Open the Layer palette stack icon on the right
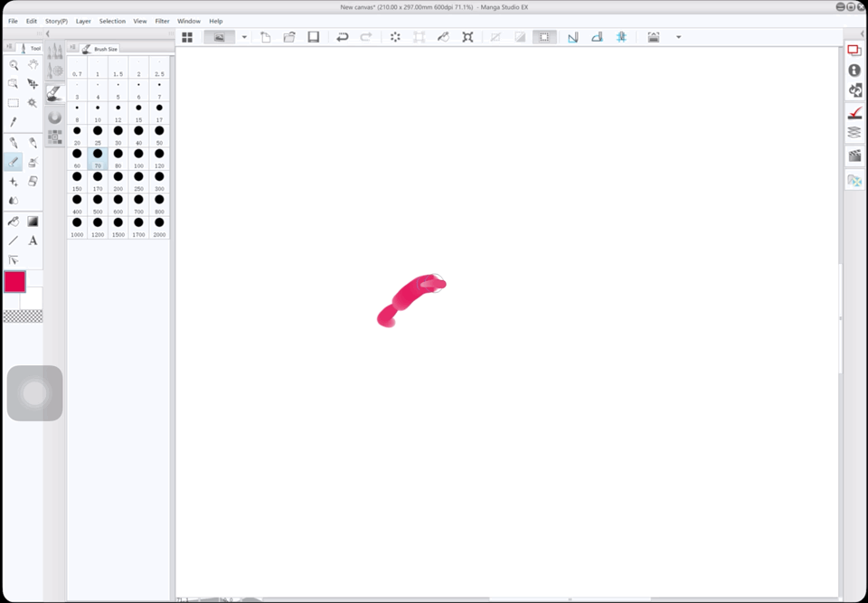Image resolution: width=868 pixels, height=603 pixels. tap(854, 132)
